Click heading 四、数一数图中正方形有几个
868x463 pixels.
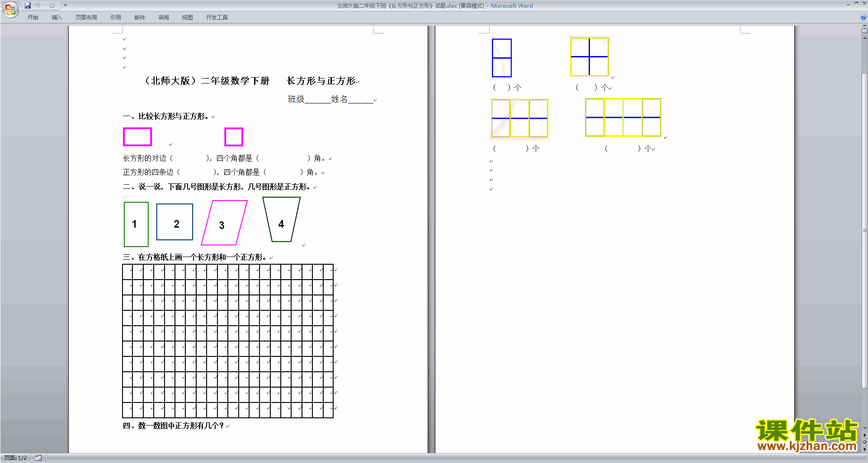click(x=174, y=426)
